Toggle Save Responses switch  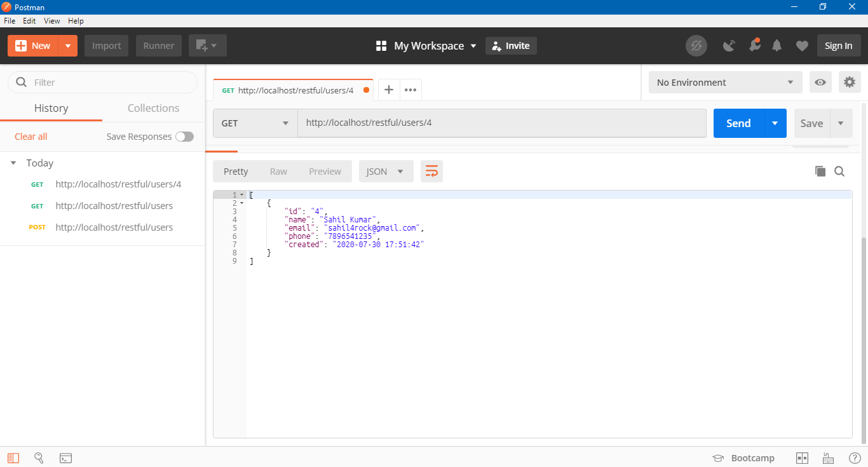click(x=184, y=136)
